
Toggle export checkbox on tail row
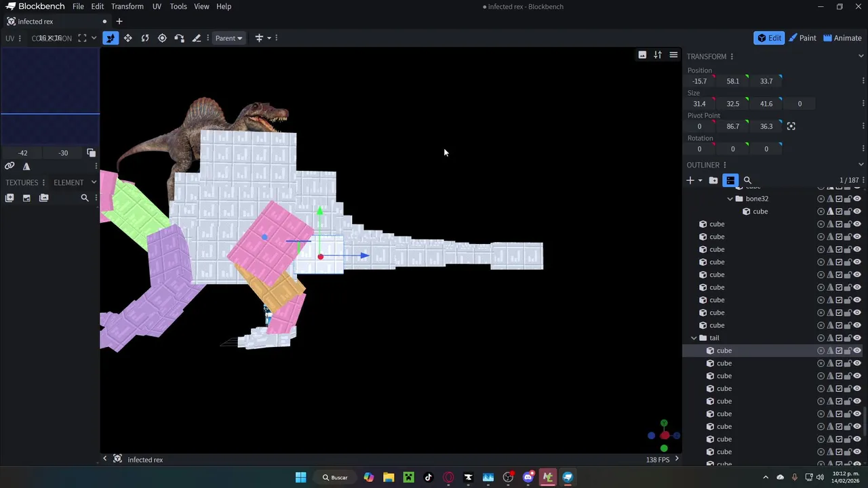[x=839, y=338]
